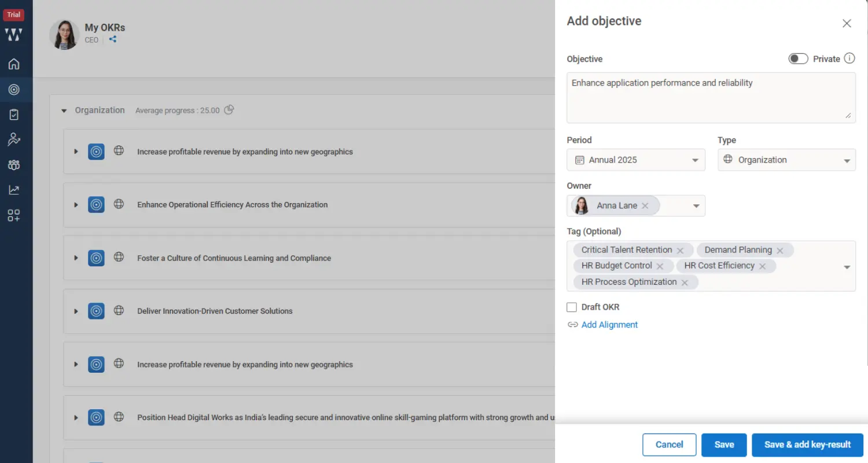The image size is (868, 463).
Task: Open the add apps icon in sidebar
Action: coord(14,216)
